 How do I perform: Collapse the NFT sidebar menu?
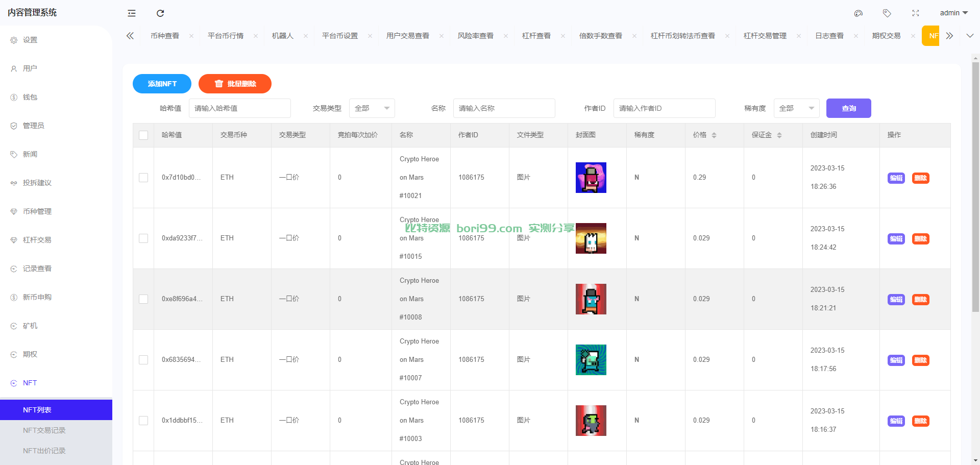(56, 383)
